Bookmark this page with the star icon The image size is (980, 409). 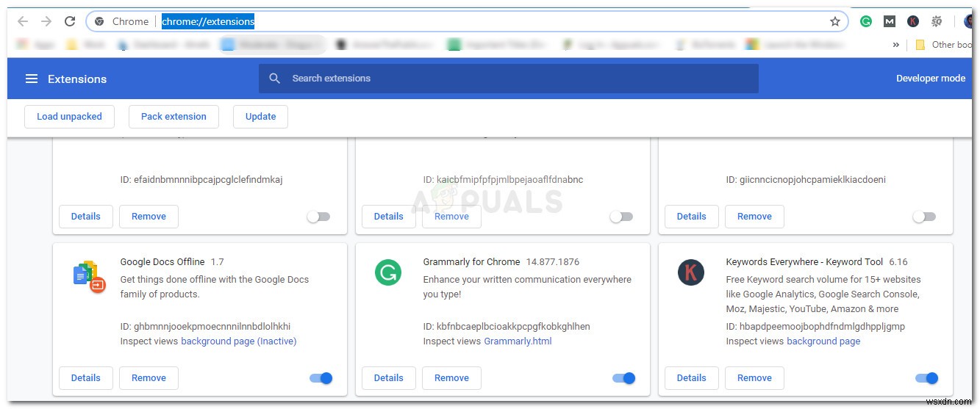pyautogui.click(x=835, y=21)
